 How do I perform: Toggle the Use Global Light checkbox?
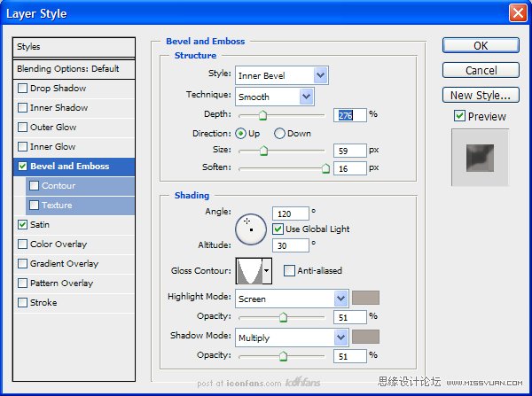(278, 229)
